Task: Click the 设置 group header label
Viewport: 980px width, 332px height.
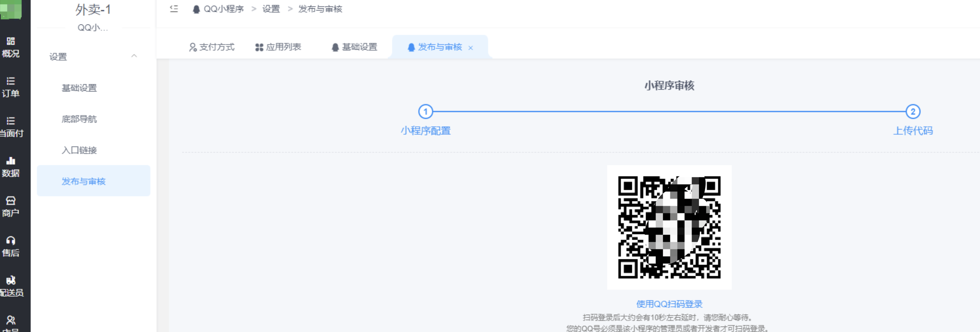Action: (58, 57)
